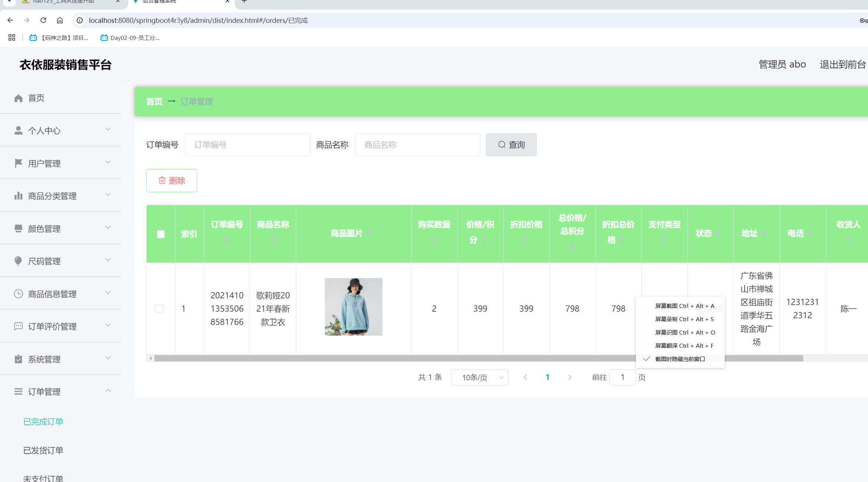
Task: Collapse the 订单管理 sidebar section
Action: click(61, 392)
